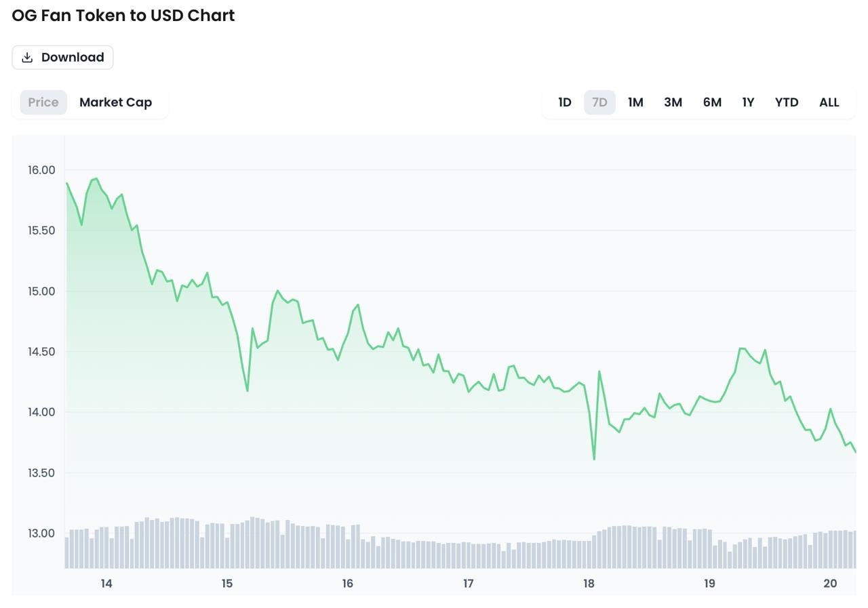
Task: Click the download arrow icon
Action: point(27,58)
